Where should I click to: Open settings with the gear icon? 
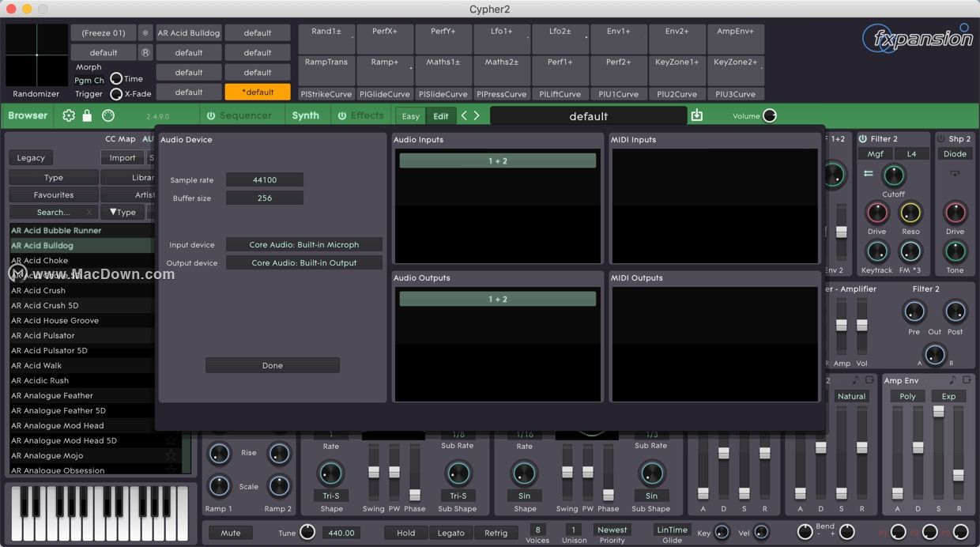tap(69, 115)
